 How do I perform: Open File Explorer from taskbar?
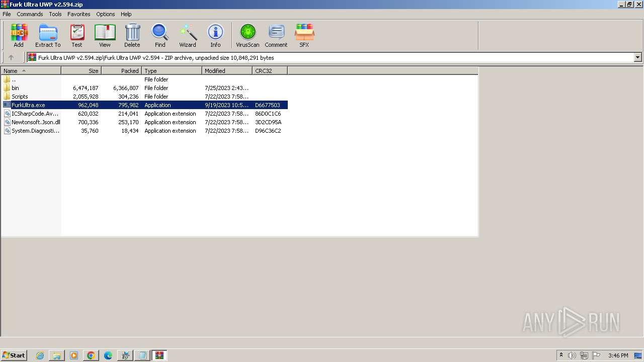point(57,355)
